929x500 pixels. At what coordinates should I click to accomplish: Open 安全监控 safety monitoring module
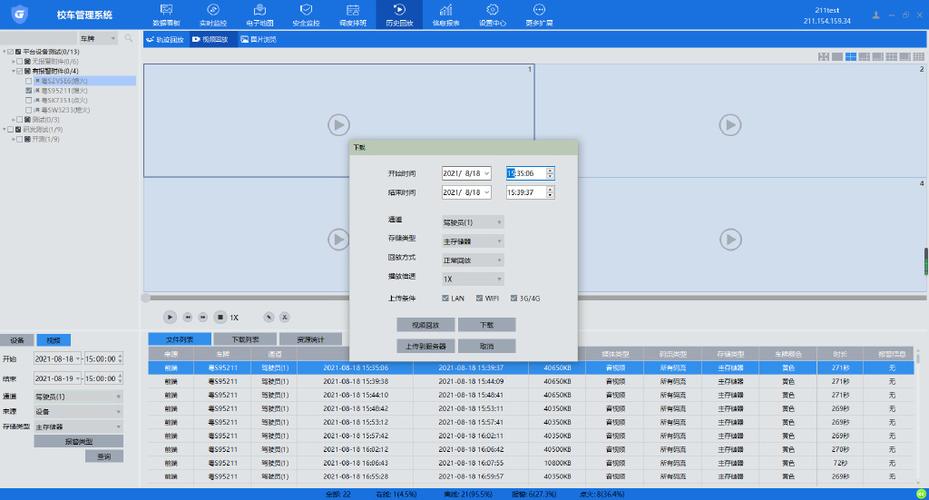(306, 14)
